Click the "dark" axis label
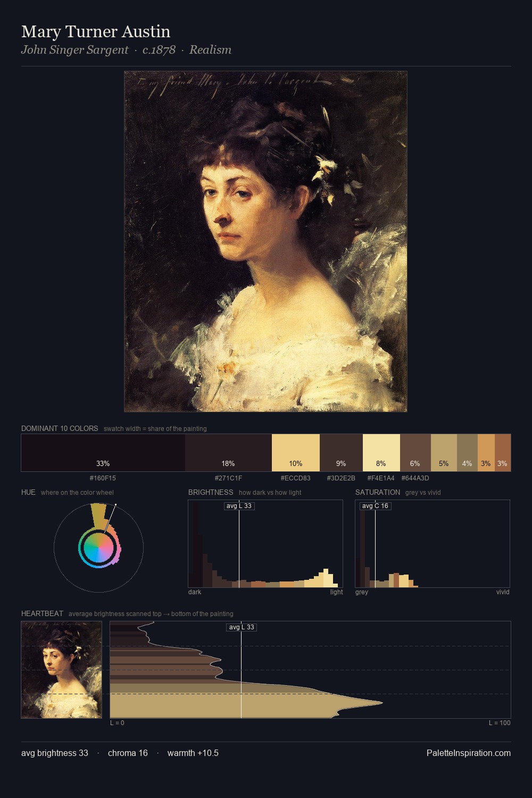Image resolution: width=532 pixels, height=798 pixels. [195, 592]
